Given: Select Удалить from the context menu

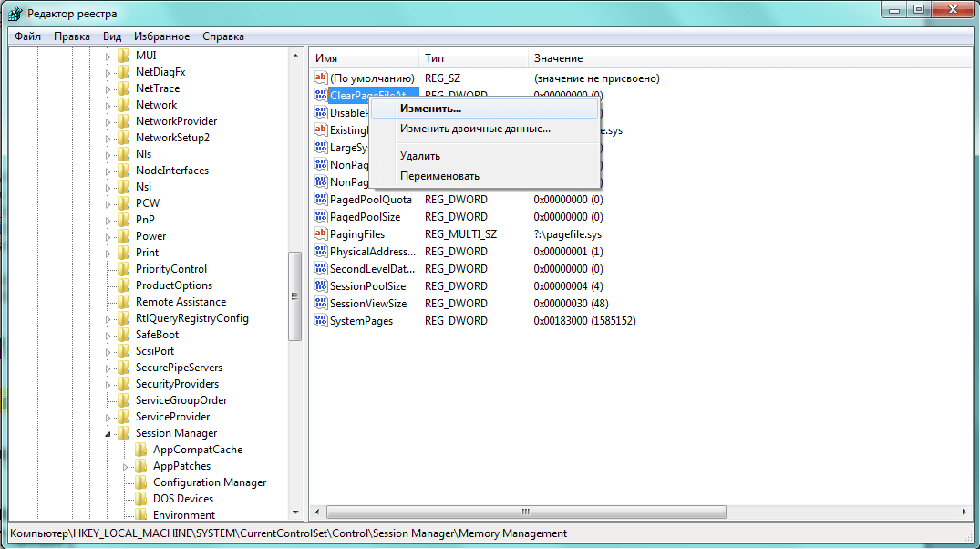Looking at the screenshot, I should (x=419, y=156).
